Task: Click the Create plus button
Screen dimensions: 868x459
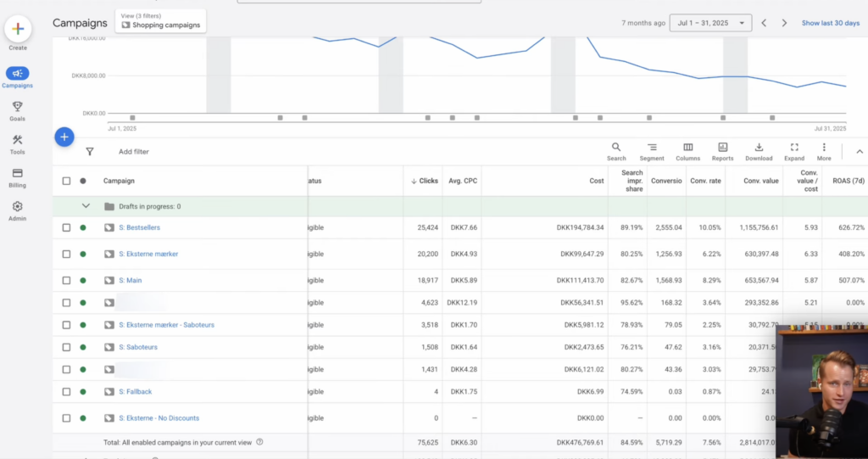Action: (x=18, y=29)
